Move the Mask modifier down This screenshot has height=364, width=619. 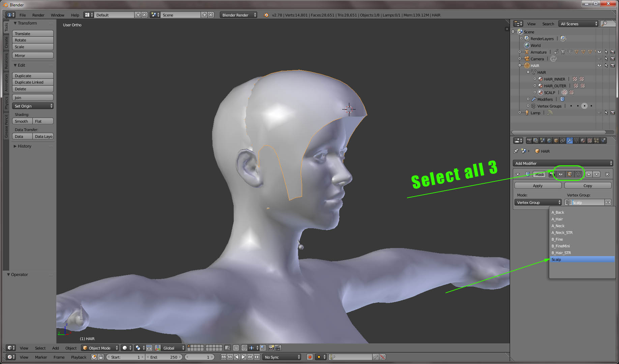(x=596, y=174)
